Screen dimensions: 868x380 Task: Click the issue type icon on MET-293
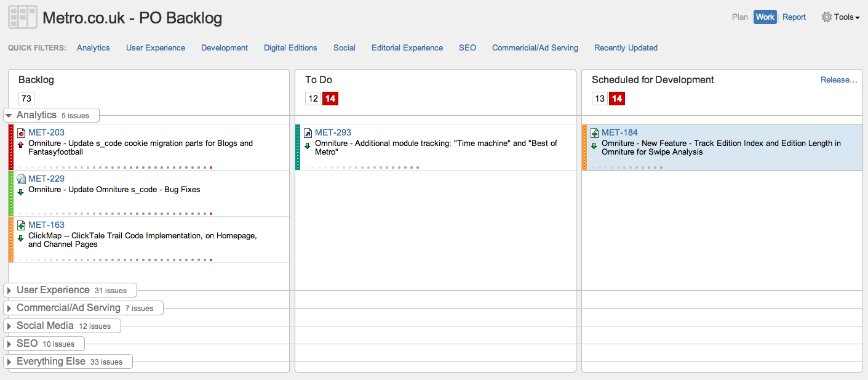pos(308,133)
